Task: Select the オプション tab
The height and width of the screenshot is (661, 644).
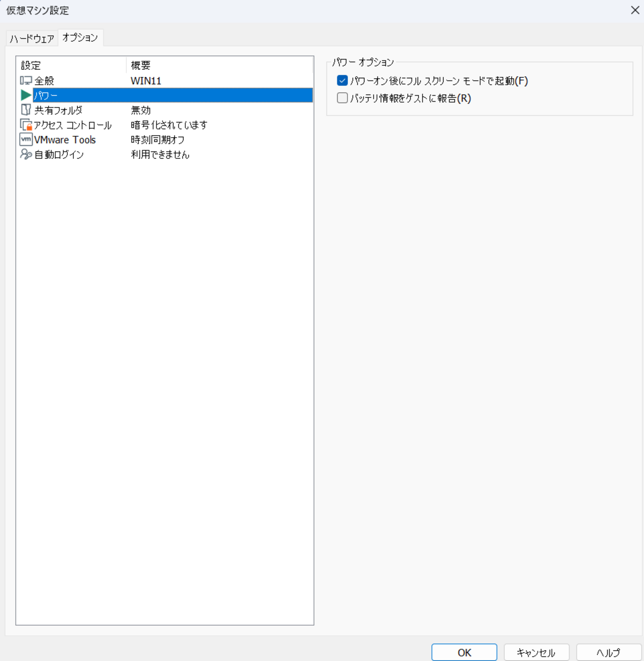Action: [80, 38]
